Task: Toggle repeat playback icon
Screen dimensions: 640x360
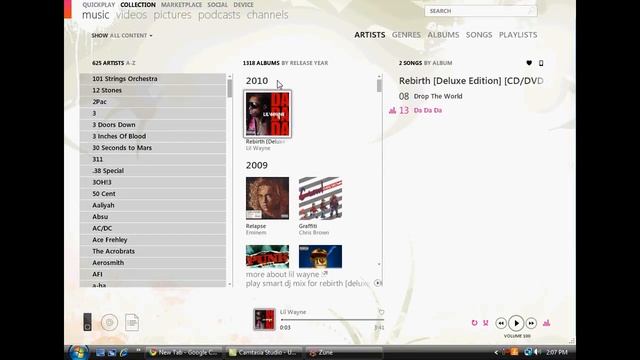Action: (x=474, y=323)
